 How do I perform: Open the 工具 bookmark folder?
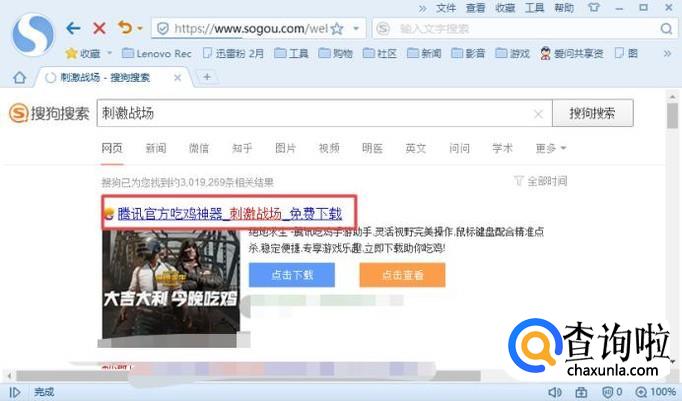291,53
